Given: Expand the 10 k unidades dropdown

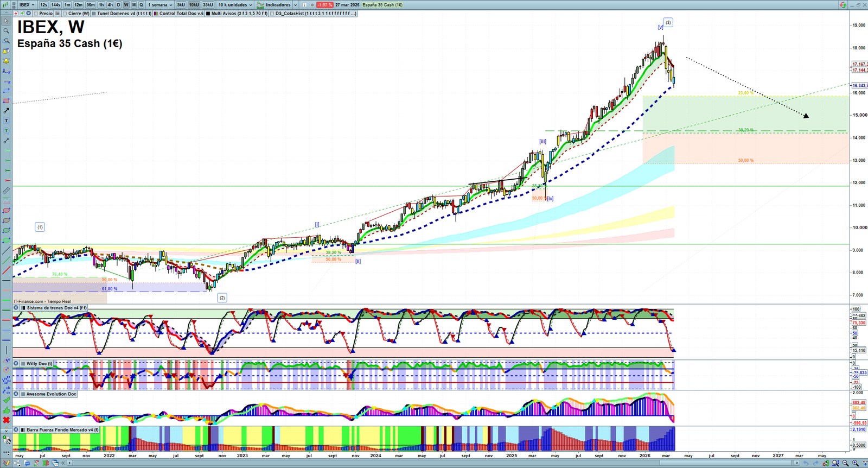Looking at the screenshot, I should 235,5.
